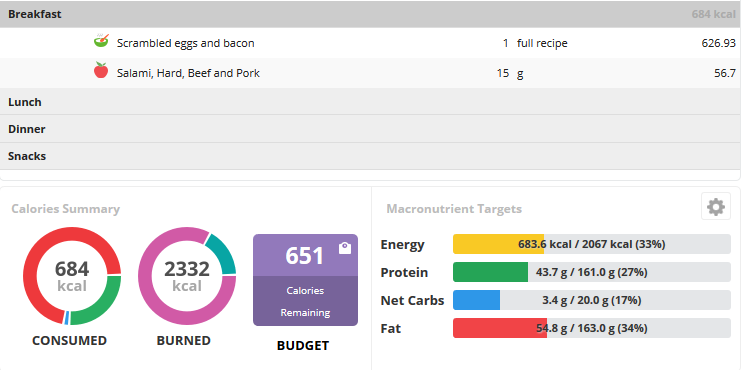
Task: Expand the Dinner meal group
Action: pyautogui.click(x=370, y=129)
